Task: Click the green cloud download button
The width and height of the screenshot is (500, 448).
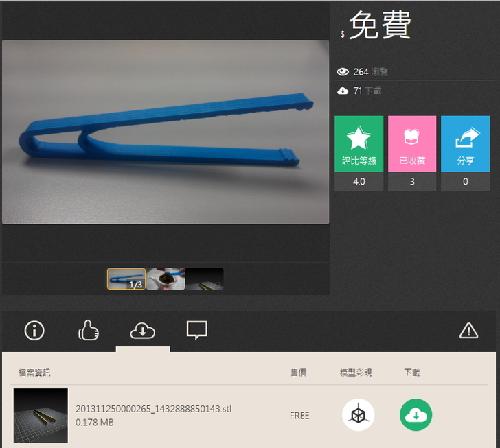Action: [416, 415]
